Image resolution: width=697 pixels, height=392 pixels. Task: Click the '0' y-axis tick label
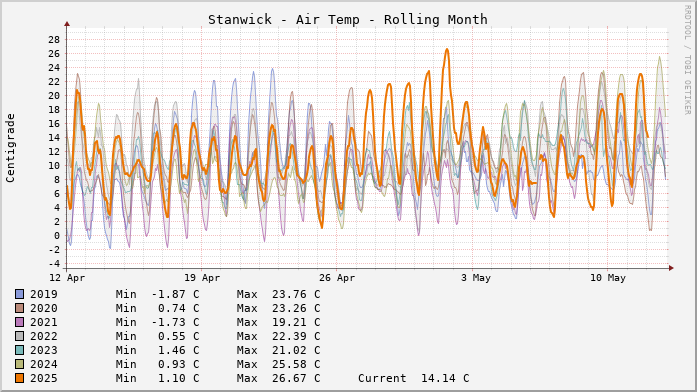[x=56, y=236]
